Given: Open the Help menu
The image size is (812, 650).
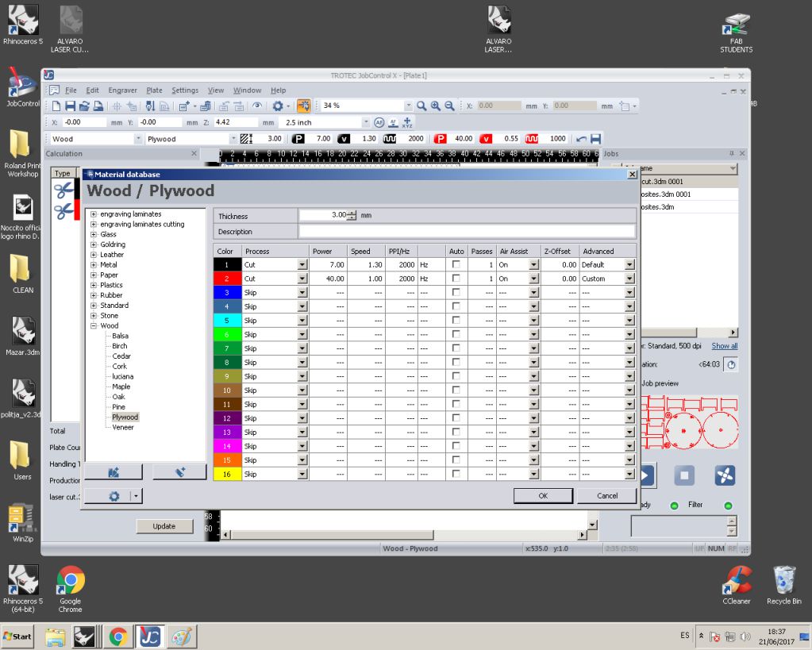Looking at the screenshot, I should [278, 90].
